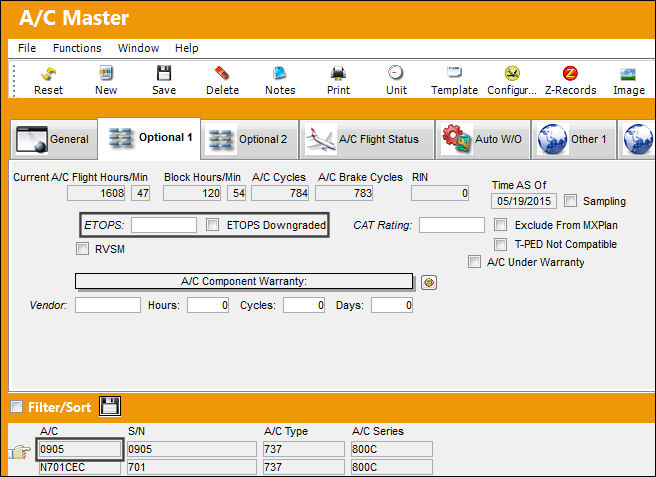Enable the Filter/Sort checkbox
Viewport: 656px width, 477px height.
[16, 406]
